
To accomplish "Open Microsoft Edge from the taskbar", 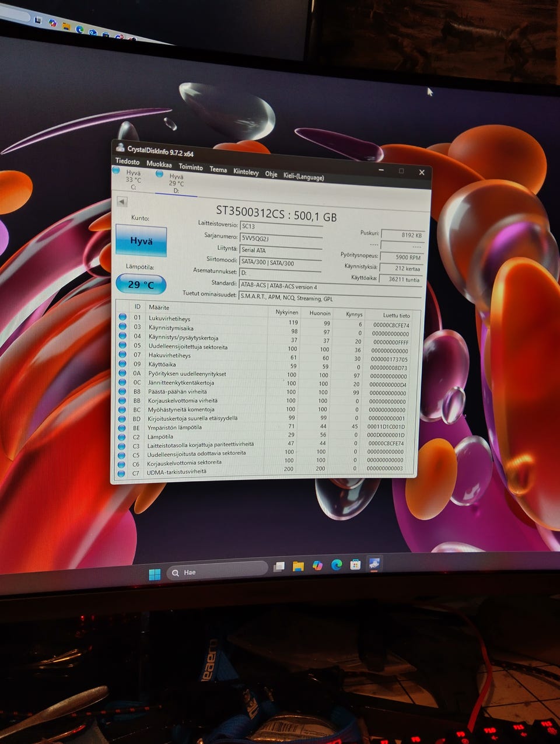I will (x=337, y=565).
